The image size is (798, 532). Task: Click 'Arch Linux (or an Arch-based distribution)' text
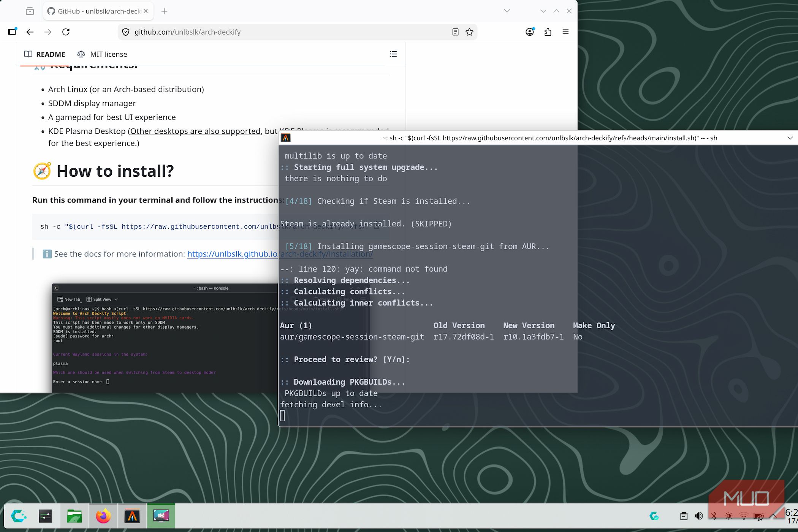pos(126,89)
